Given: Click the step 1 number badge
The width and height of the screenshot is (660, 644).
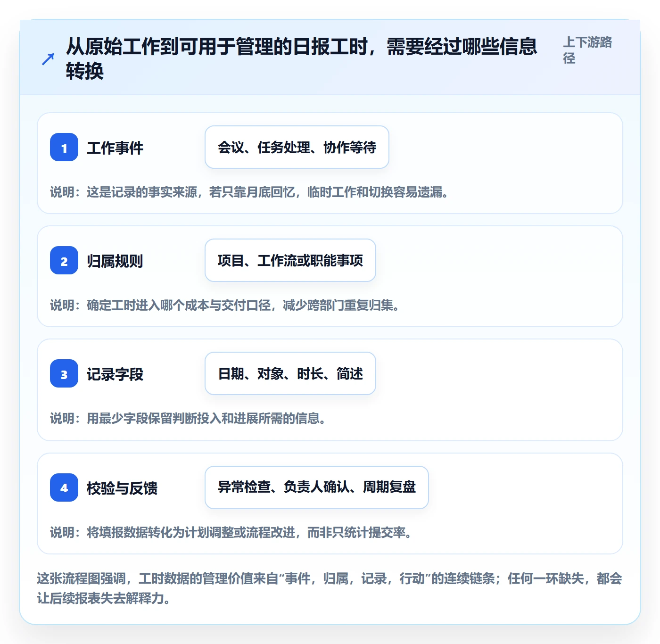Looking at the screenshot, I should point(64,147).
